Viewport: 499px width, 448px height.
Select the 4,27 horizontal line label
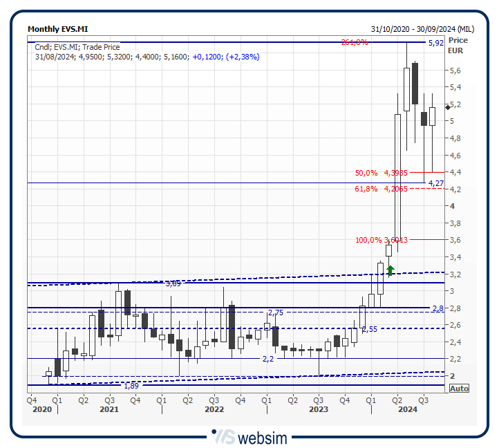(x=435, y=183)
